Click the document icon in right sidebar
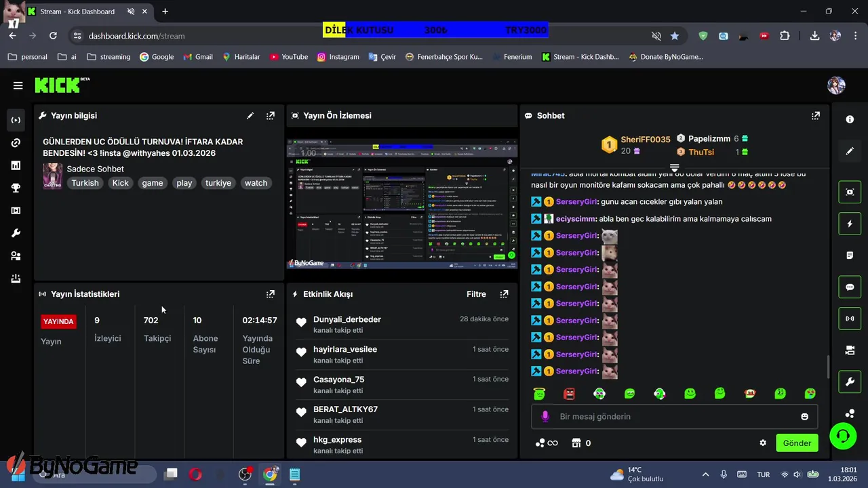The width and height of the screenshot is (868, 488). (850, 256)
